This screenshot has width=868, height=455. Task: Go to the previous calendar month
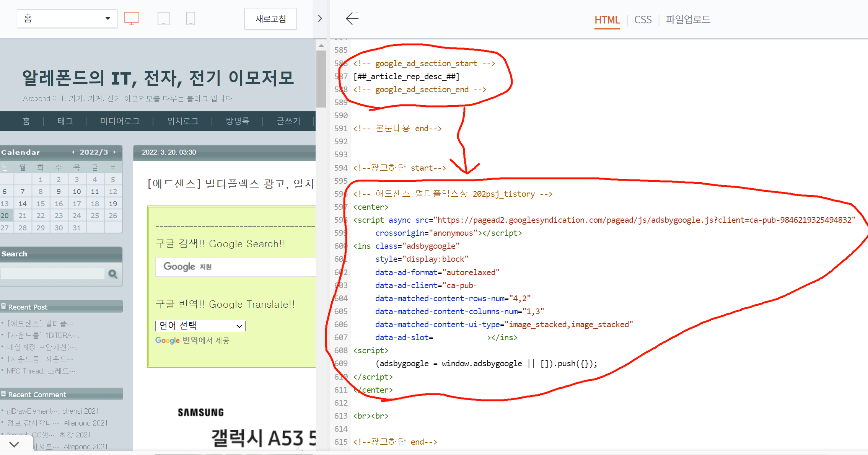pyautogui.click(x=73, y=152)
